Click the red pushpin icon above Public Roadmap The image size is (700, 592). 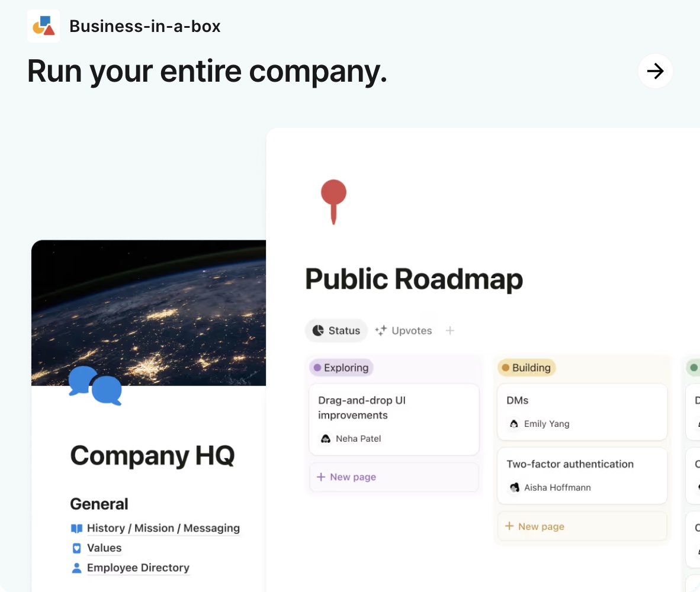tap(333, 202)
